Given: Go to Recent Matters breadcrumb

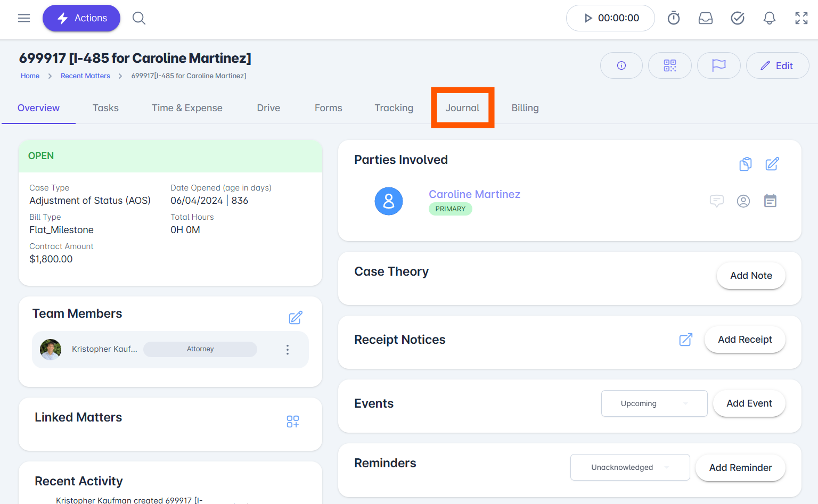Looking at the screenshot, I should click(x=85, y=76).
